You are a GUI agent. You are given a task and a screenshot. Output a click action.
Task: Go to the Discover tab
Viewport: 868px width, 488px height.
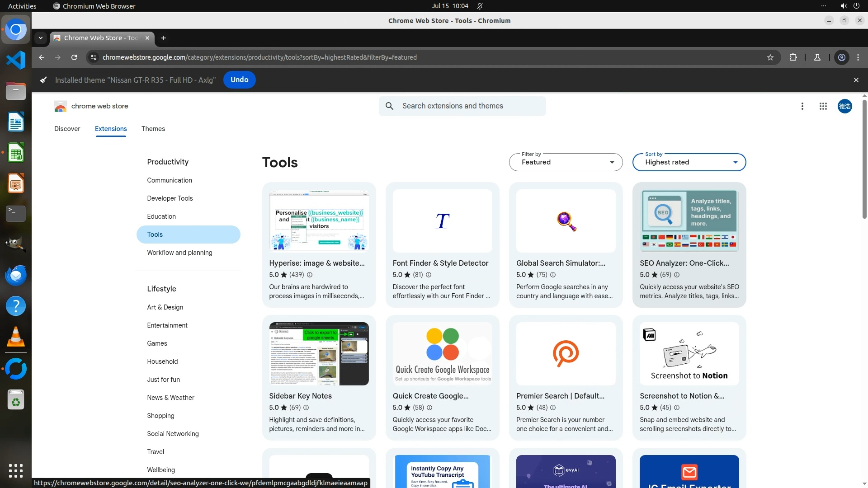tap(67, 129)
